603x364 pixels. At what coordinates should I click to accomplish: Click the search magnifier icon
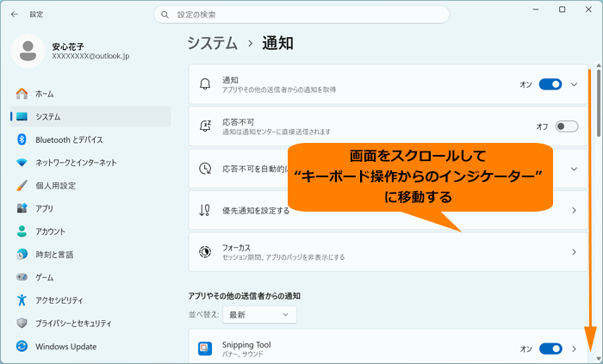(x=165, y=15)
